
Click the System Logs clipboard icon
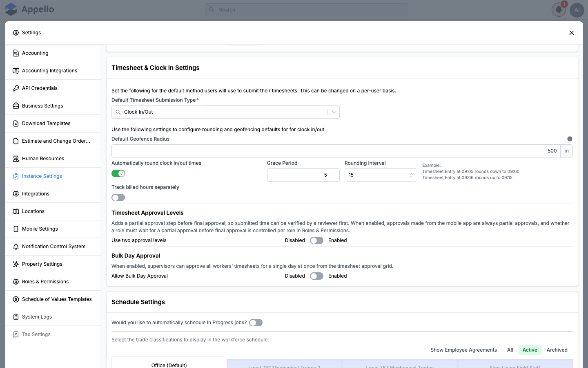[x=16, y=317]
